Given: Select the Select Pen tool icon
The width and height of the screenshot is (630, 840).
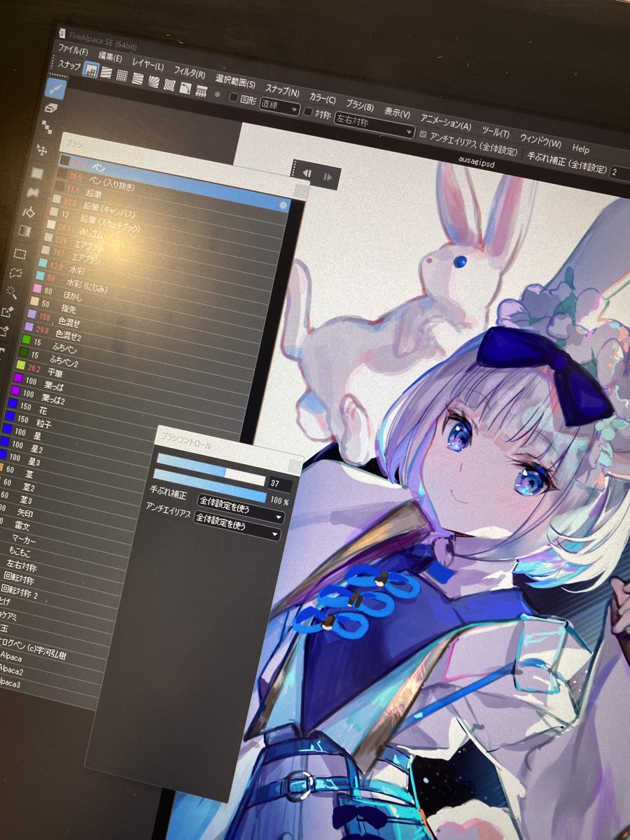Looking at the screenshot, I should [x=8, y=311].
